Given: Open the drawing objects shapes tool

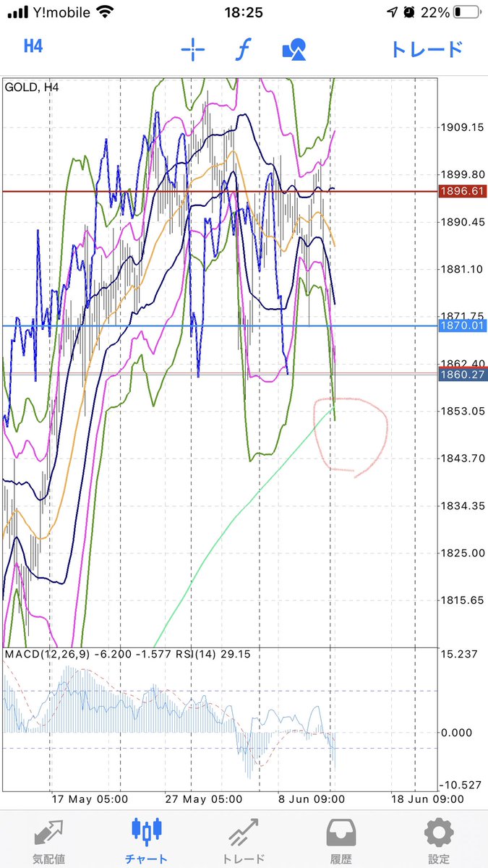Looking at the screenshot, I should [x=294, y=49].
